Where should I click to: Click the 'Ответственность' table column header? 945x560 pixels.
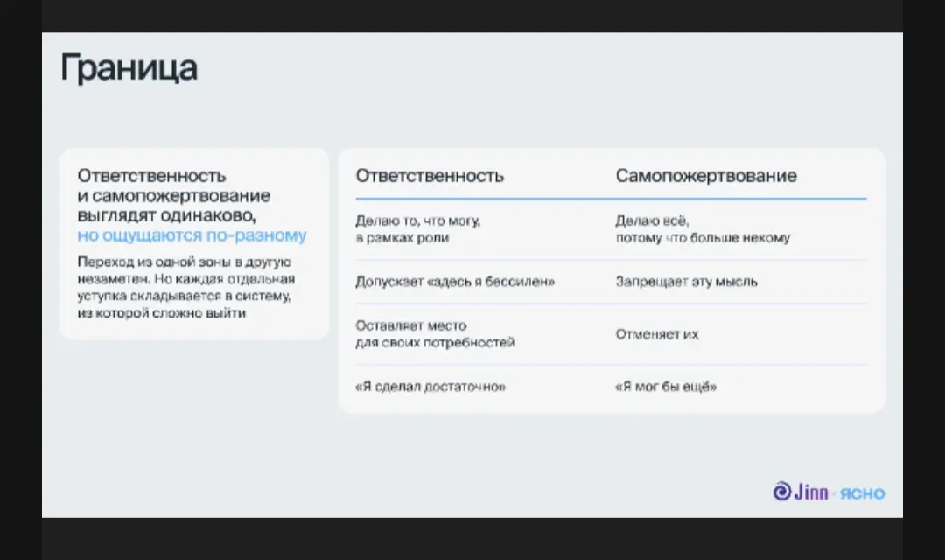tap(430, 175)
